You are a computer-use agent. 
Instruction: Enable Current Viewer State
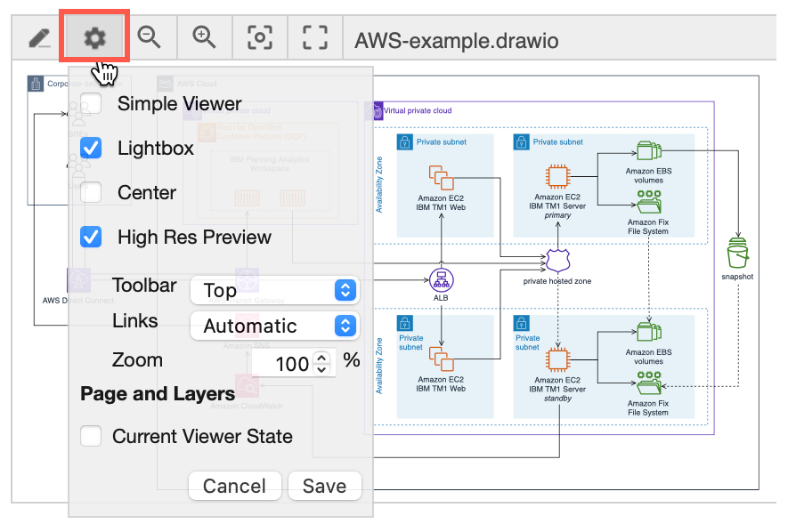click(89, 436)
